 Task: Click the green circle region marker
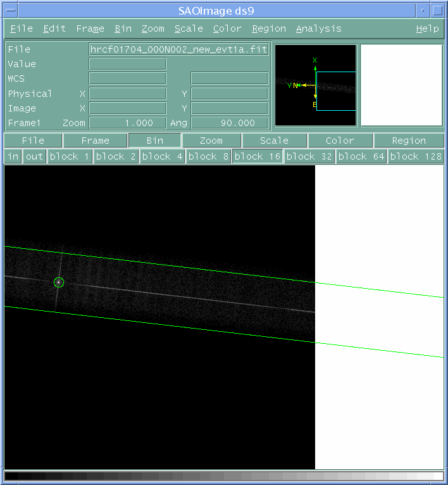point(59,282)
